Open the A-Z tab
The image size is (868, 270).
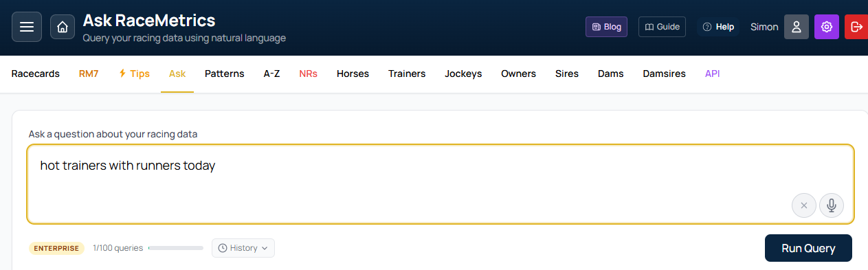271,74
